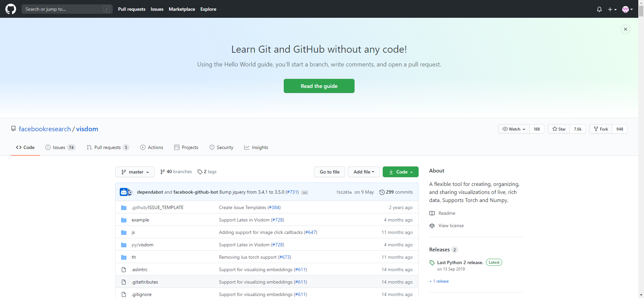Open the Adding support for image click callbacks commit
This screenshot has height=298, width=644.
[x=261, y=232]
